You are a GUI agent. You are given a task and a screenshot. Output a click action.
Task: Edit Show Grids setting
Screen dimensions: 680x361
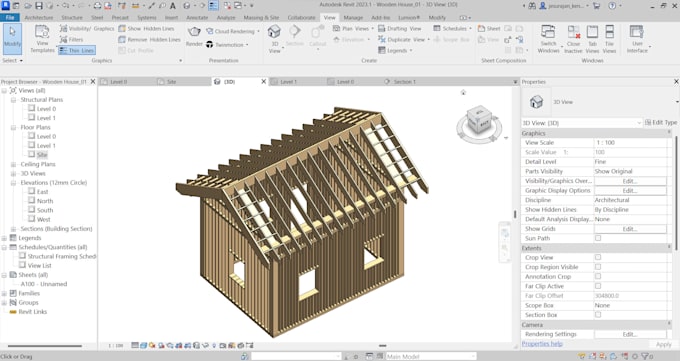click(x=630, y=229)
